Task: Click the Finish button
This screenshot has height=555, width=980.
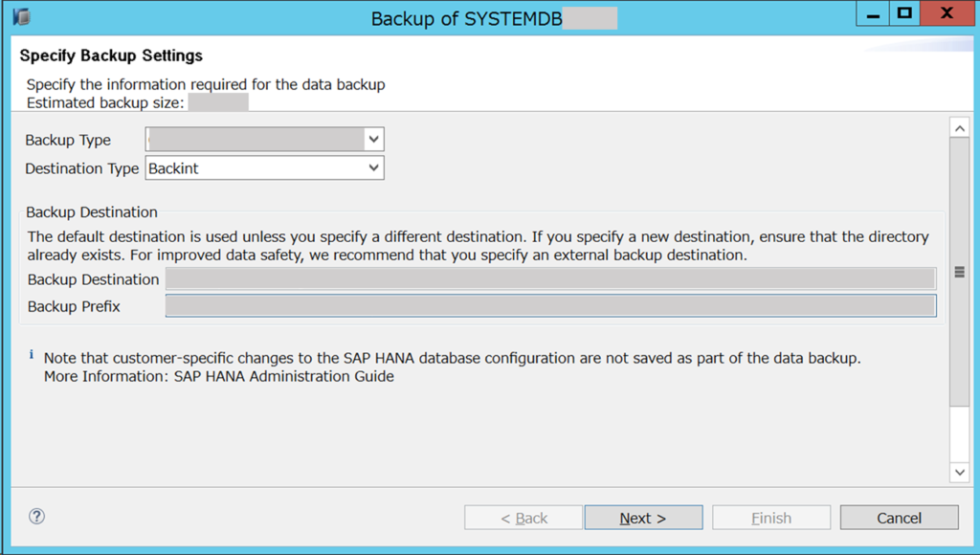Action: coord(771,518)
